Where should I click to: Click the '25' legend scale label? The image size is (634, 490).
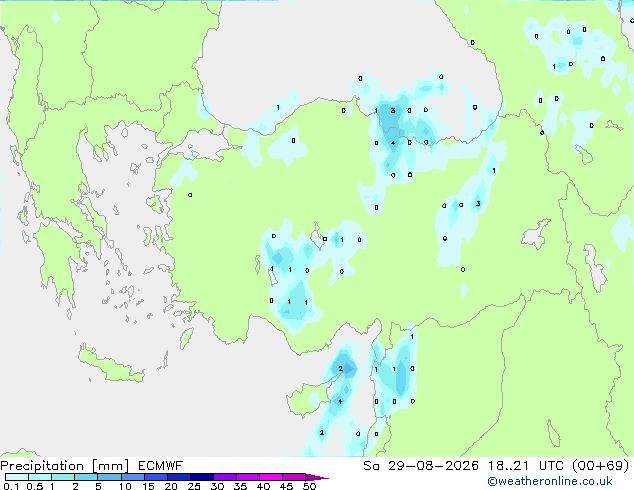pyautogui.click(x=194, y=486)
